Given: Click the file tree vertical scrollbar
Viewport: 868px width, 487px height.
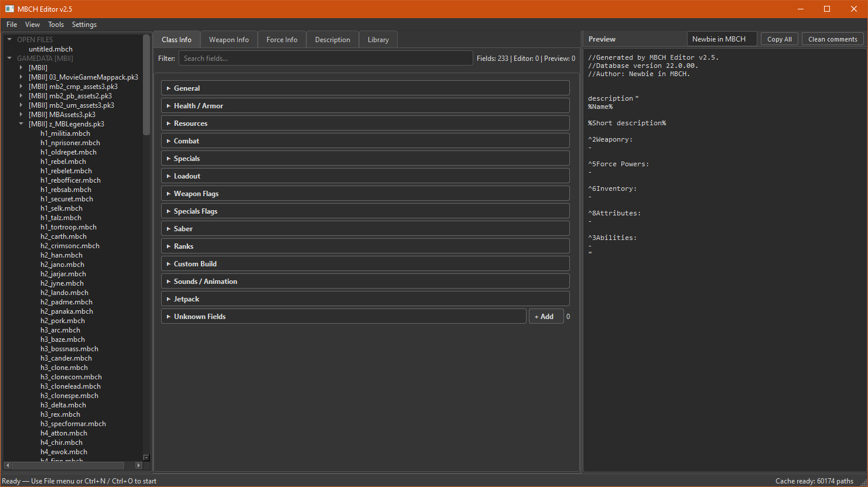Looking at the screenshot, I should click(x=146, y=85).
